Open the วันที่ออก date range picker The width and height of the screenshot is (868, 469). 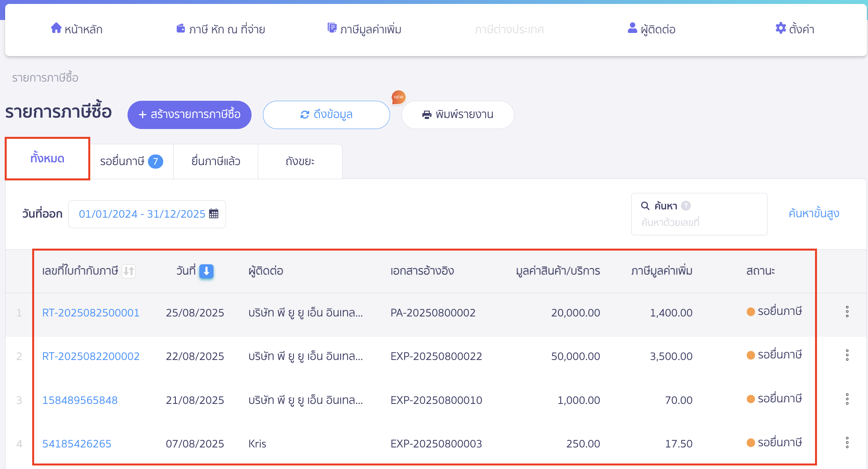pos(147,214)
